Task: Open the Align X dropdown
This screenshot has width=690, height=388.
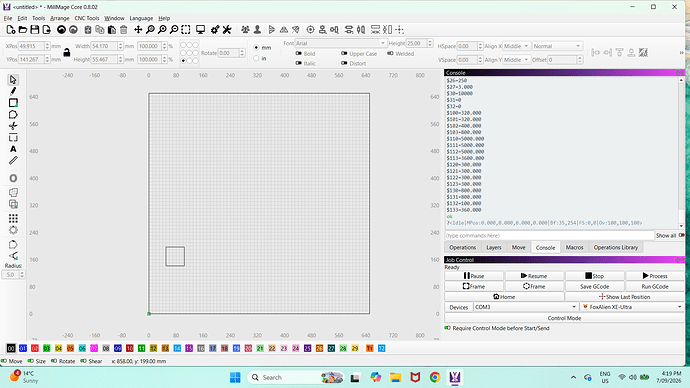Action: point(516,46)
